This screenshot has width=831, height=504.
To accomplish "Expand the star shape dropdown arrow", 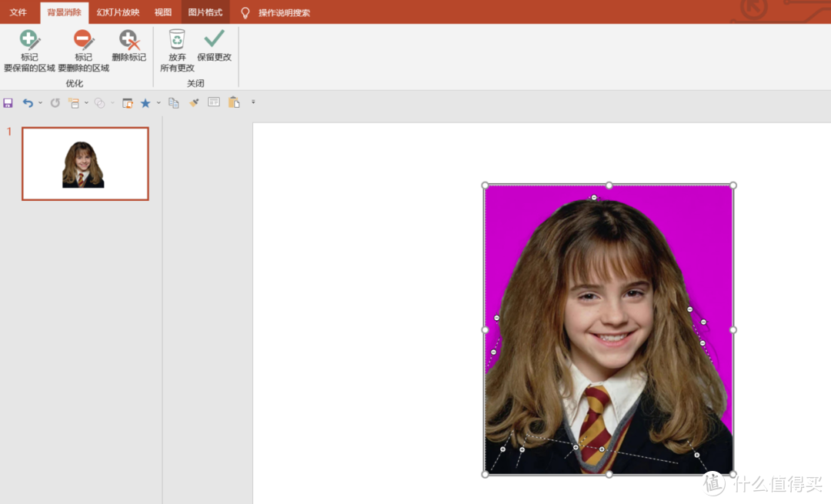I will click(x=159, y=103).
